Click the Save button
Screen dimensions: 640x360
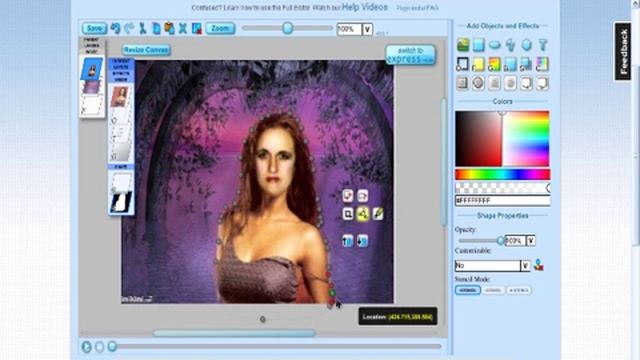(94, 28)
